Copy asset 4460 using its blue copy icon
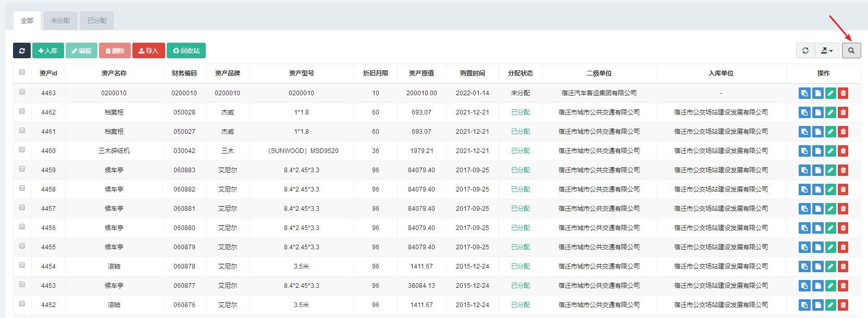Screen dimensions: 868x318 coord(804,151)
